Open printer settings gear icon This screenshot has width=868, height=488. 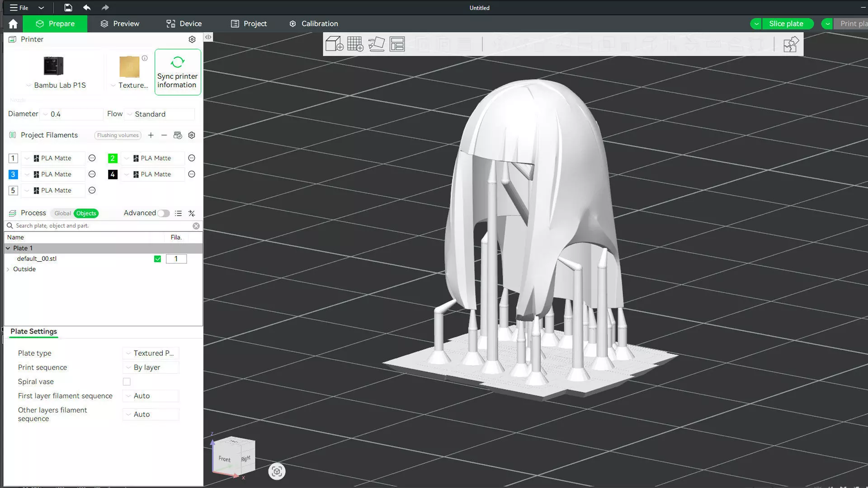pos(192,40)
